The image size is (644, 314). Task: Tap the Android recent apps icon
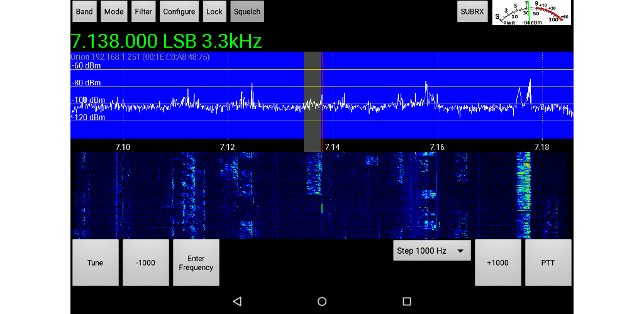(x=407, y=301)
